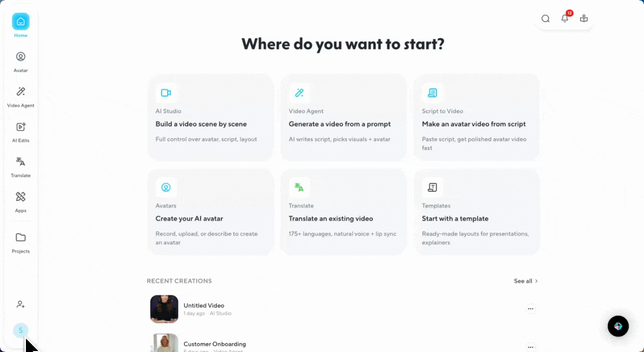Open the floating assistant chat button

pos(618,326)
